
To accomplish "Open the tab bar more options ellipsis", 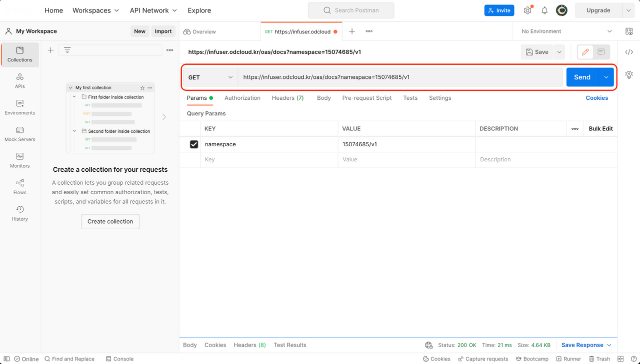I will 369,31.
